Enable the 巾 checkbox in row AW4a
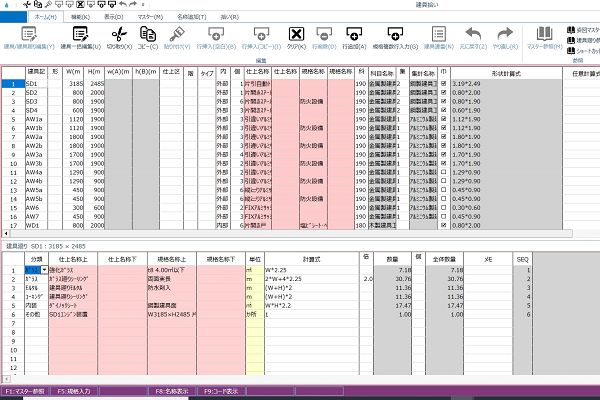 [x=443, y=172]
